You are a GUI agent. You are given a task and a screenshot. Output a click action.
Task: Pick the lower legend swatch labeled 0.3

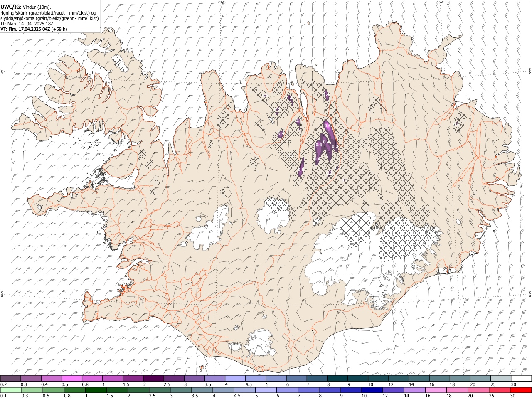[x=32, y=390]
